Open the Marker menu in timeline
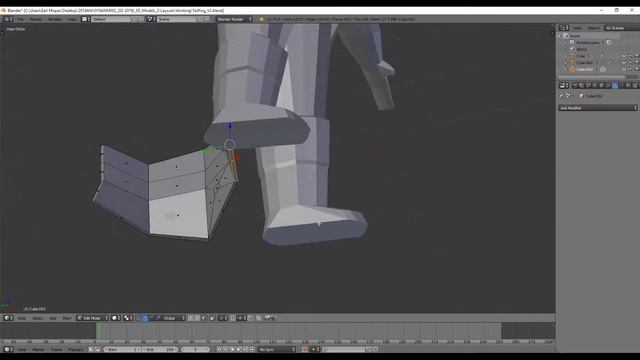The image size is (640, 360). click(38, 349)
